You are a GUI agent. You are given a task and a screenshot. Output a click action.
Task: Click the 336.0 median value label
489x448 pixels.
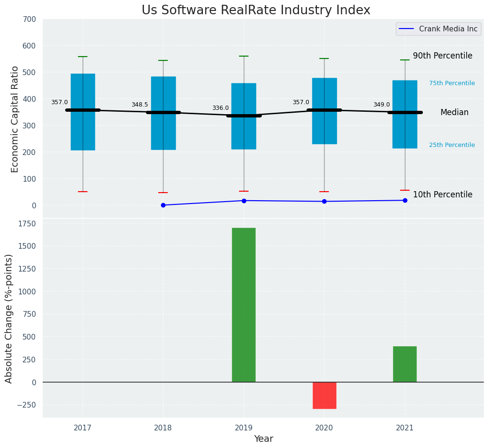(x=220, y=108)
